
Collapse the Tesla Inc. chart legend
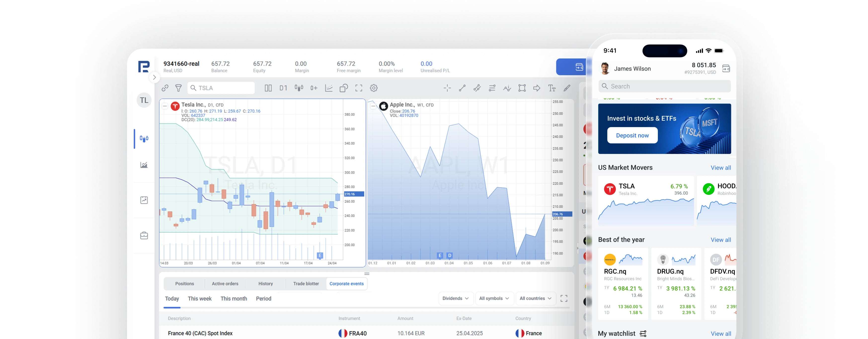(165, 106)
